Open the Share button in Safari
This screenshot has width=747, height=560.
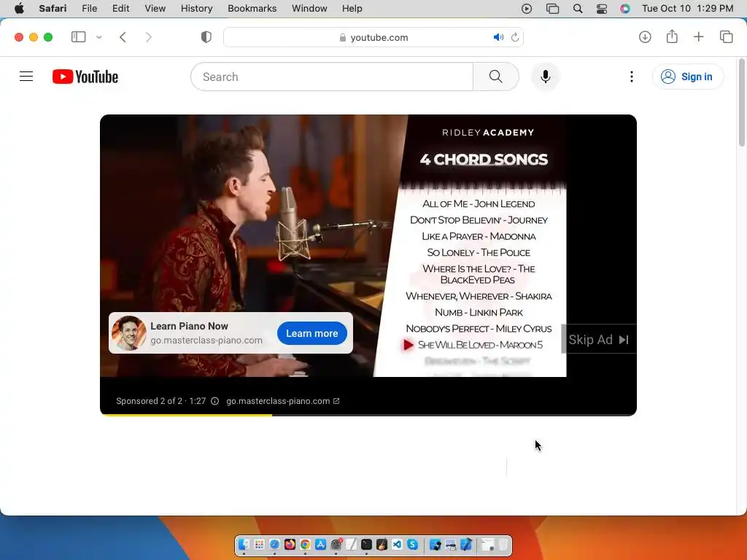click(x=672, y=36)
